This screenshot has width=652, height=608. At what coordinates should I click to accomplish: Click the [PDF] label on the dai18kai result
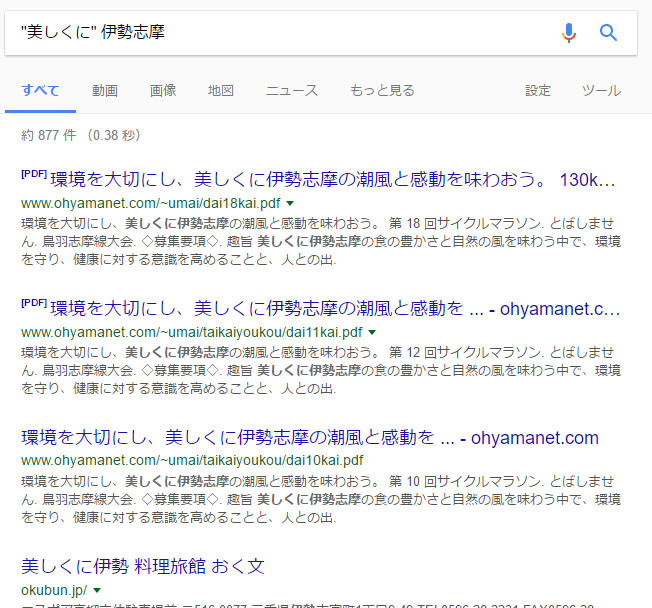[34, 174]
